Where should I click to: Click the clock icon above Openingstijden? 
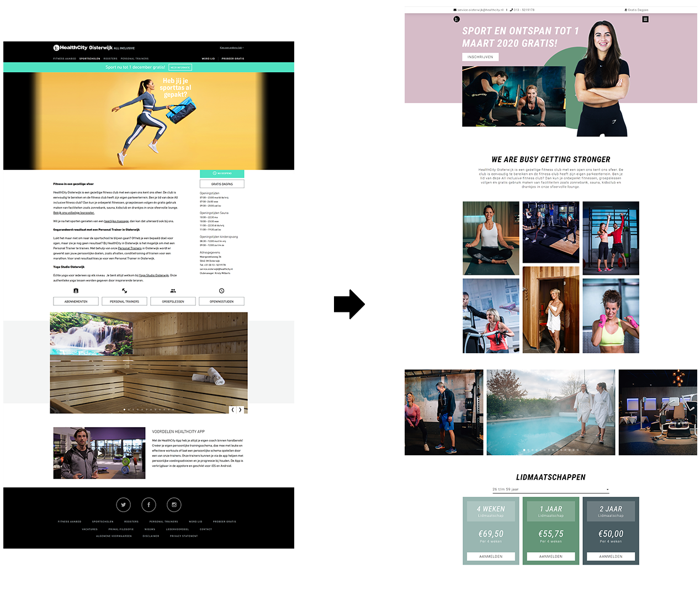pyautogui.click(x=221, y=291)
